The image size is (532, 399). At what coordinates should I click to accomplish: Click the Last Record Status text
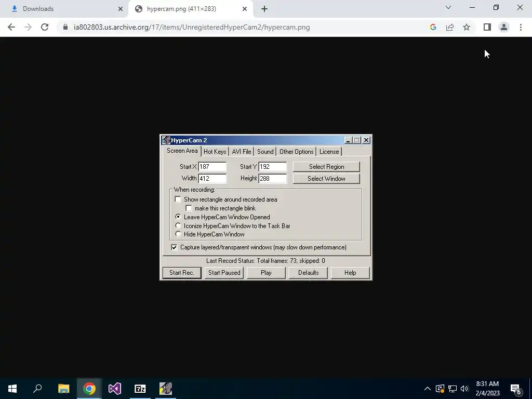[x=265, y=261]
